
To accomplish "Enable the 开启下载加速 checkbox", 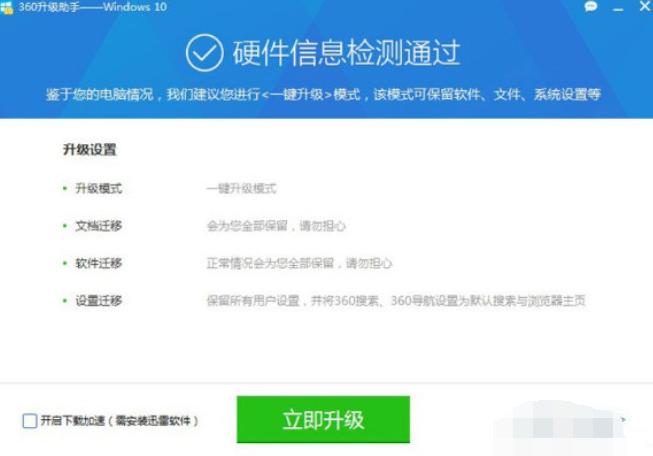I will (30, 421).
